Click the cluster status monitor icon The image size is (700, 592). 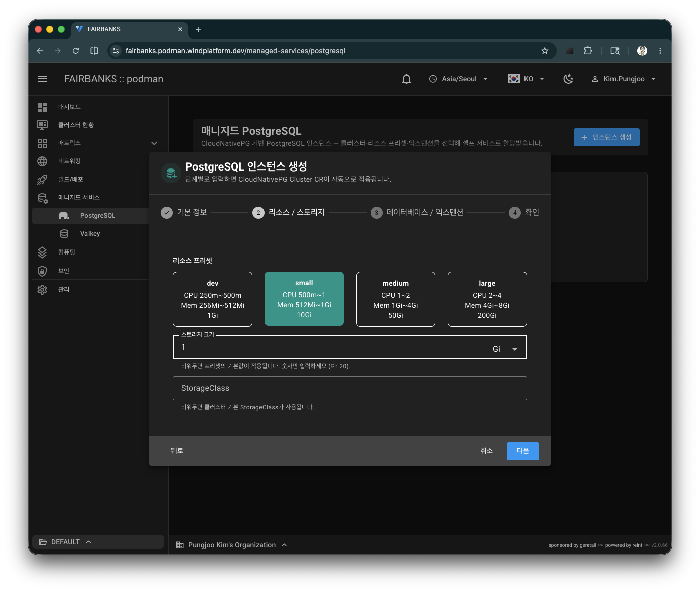(x=42, y=125)
